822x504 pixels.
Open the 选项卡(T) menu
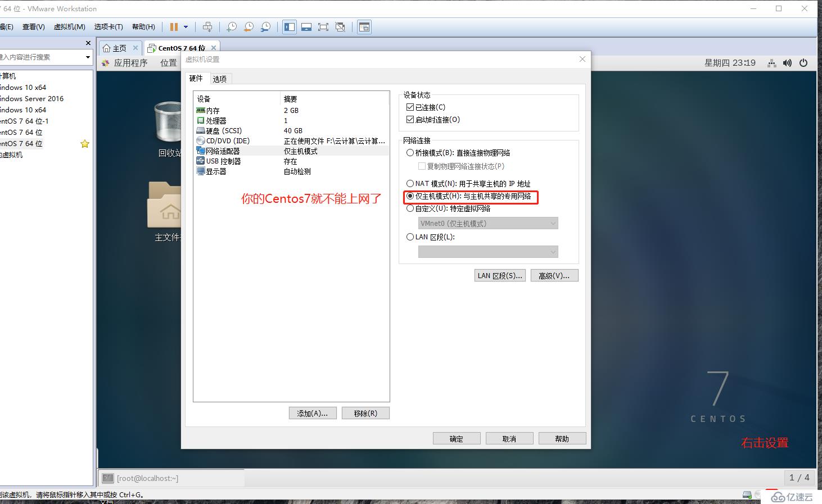click(109, 27)
